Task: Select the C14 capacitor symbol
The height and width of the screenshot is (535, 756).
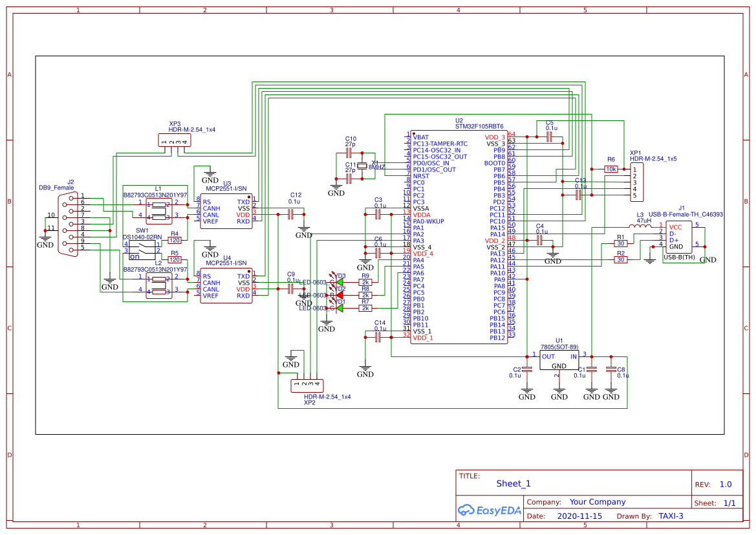Action: pos(378,337)
